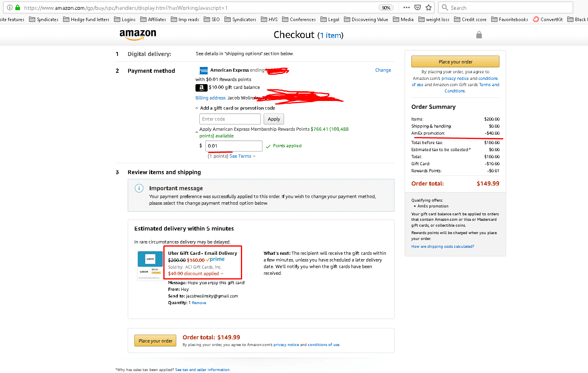Click the secure checkout lock icon
This screenshot has height=373, width=588.
[479, 35]
